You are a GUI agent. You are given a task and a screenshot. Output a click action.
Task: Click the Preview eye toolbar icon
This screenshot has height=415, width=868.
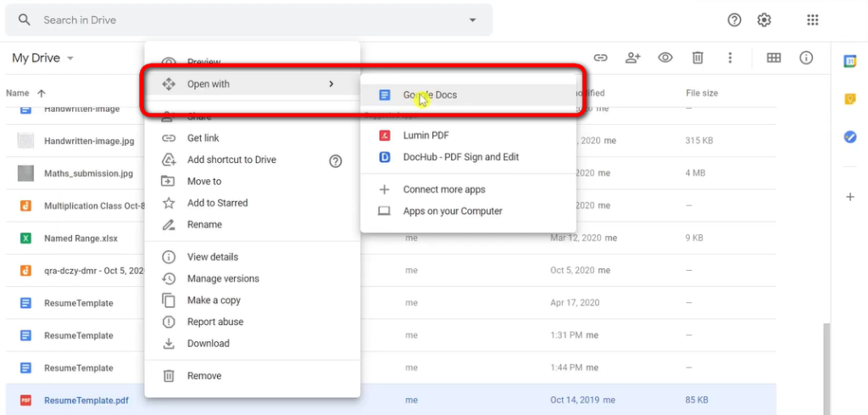(x=665, y=58)
